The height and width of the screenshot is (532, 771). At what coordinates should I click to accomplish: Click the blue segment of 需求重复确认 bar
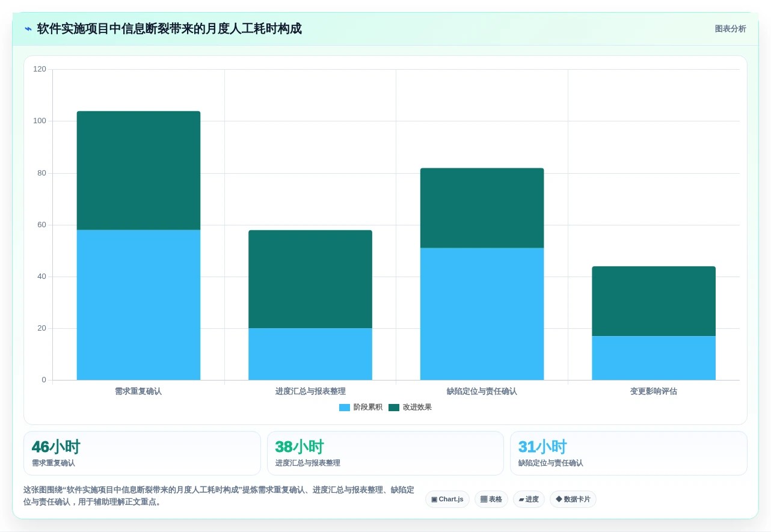(138, 305)
